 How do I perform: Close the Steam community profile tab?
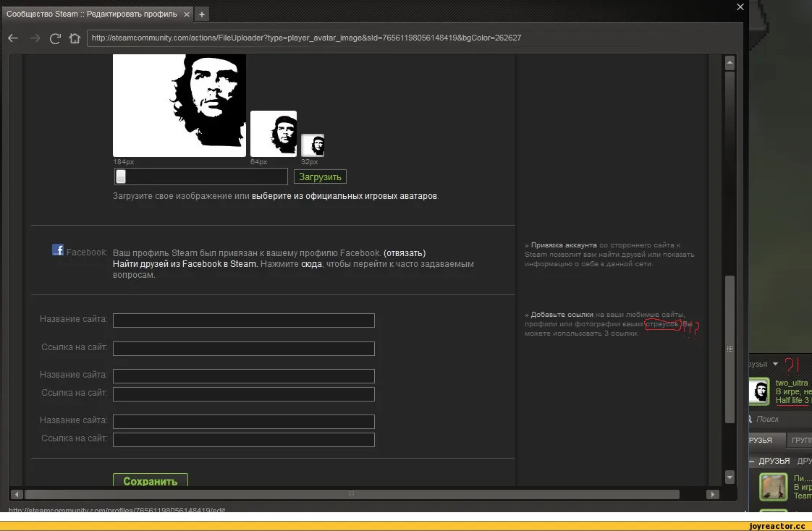(x=187, y=14)
